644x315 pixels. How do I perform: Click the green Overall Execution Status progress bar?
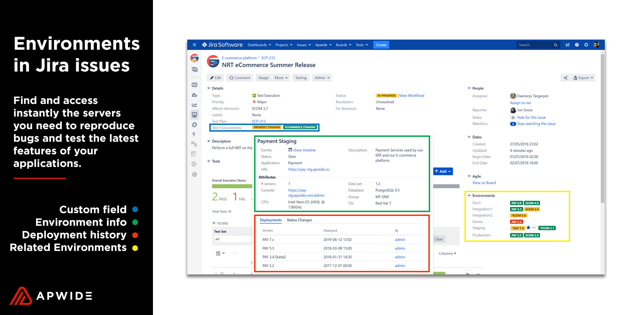click(x=232, y=186)
